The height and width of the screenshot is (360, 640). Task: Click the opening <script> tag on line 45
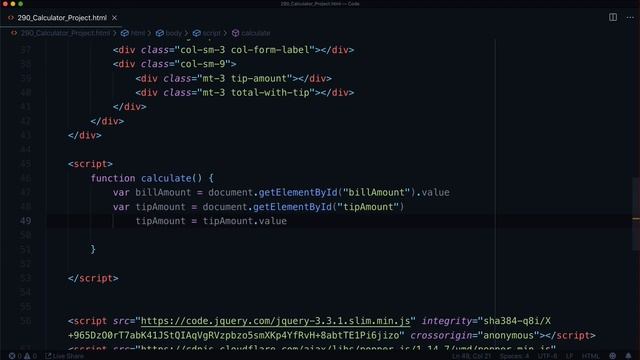click(x=91, y=164)
